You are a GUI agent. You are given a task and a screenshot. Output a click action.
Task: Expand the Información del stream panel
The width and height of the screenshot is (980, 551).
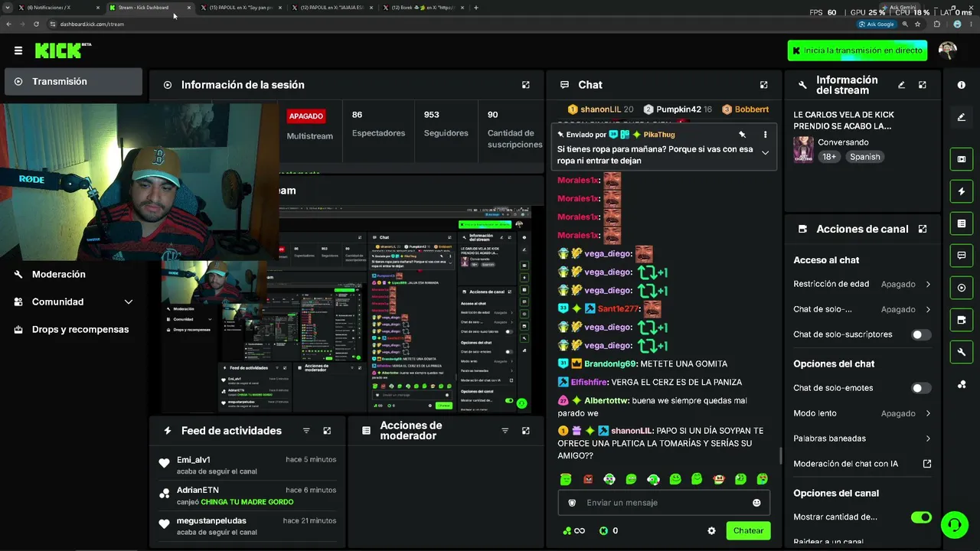pos(923,85)
